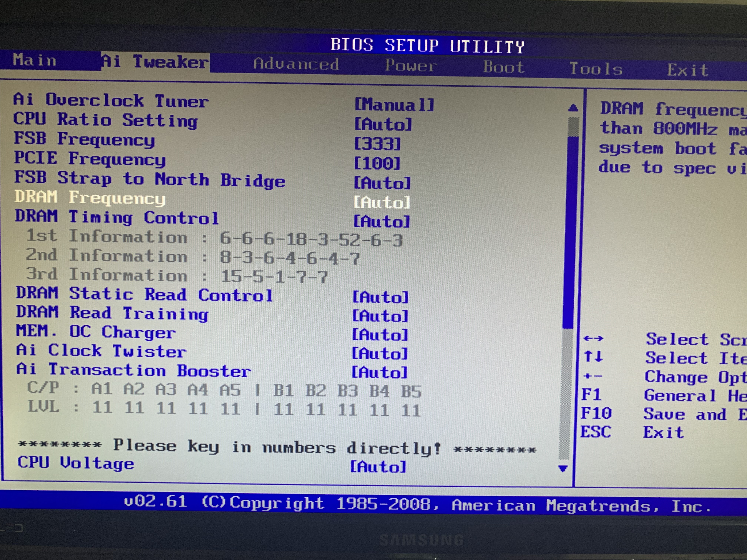
Task: Open the Power tab
Action: 411,66
